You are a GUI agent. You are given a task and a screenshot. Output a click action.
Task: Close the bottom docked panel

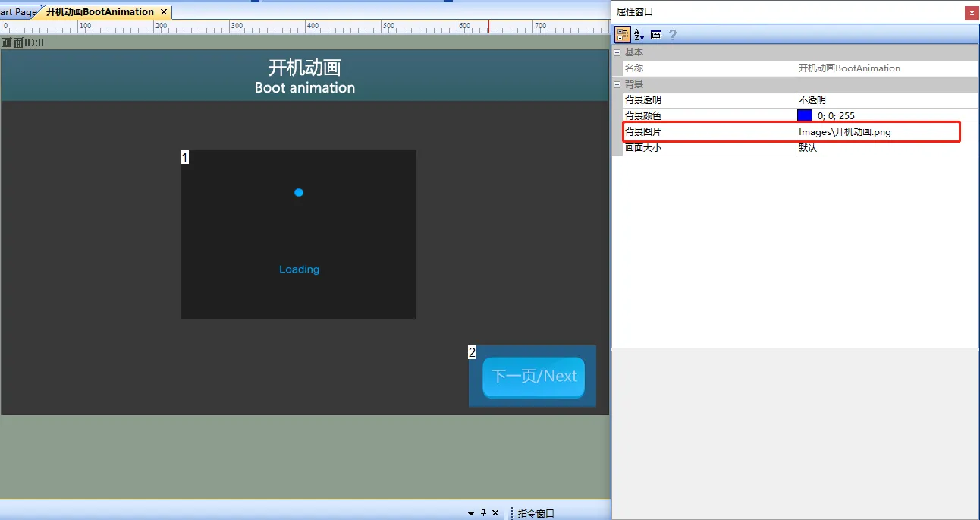click(x=495, y=513)
